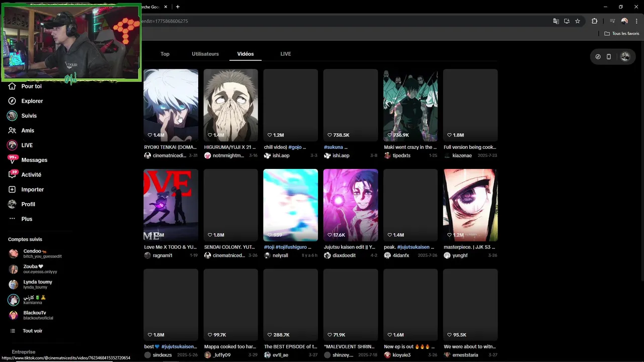The image size is (644, 362).
Task: Open Chrome three-dot menu
Action: point(636,21)
